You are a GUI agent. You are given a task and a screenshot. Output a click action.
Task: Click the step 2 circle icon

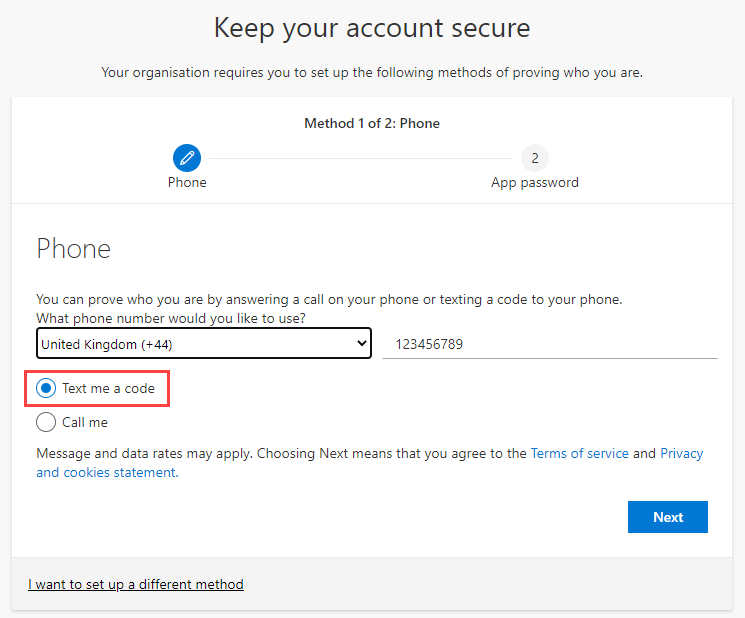pyautogui.click(x=534, y=158)
